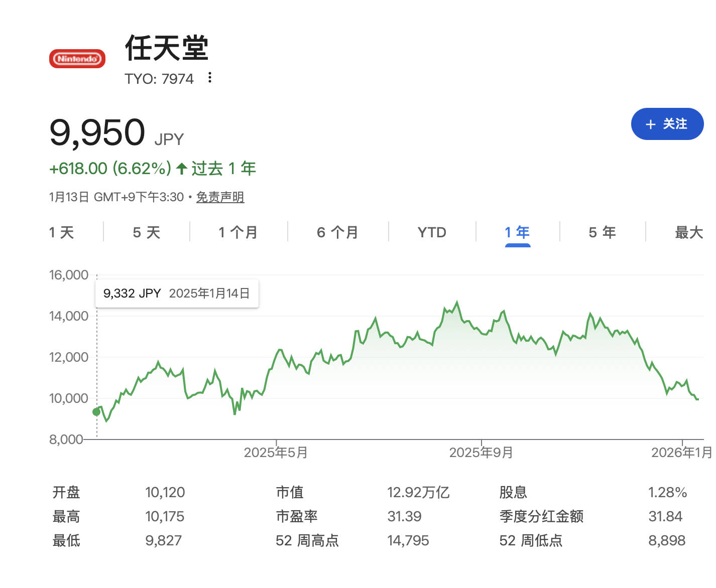Click the green data point marker on chart
716x588 pixels.
(x=96, y=412)
